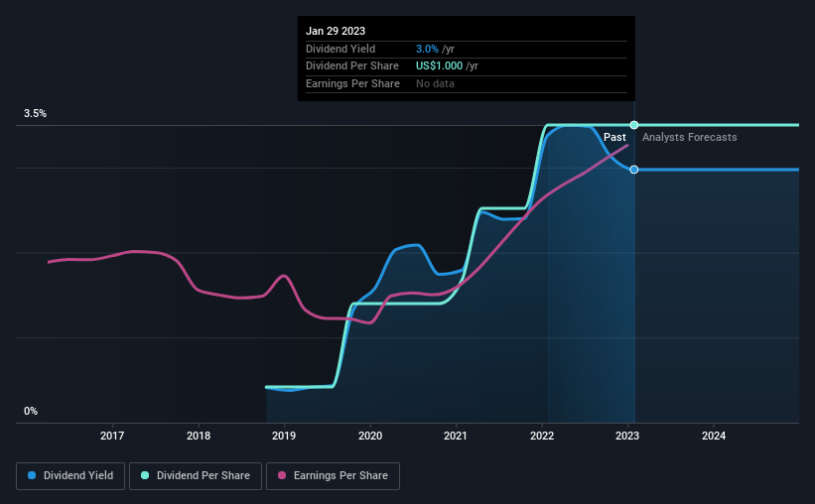This screenshot has width=815, height=504.
Task: Click the teal Dividend Per Share legend dot
Action: [145, 475]
